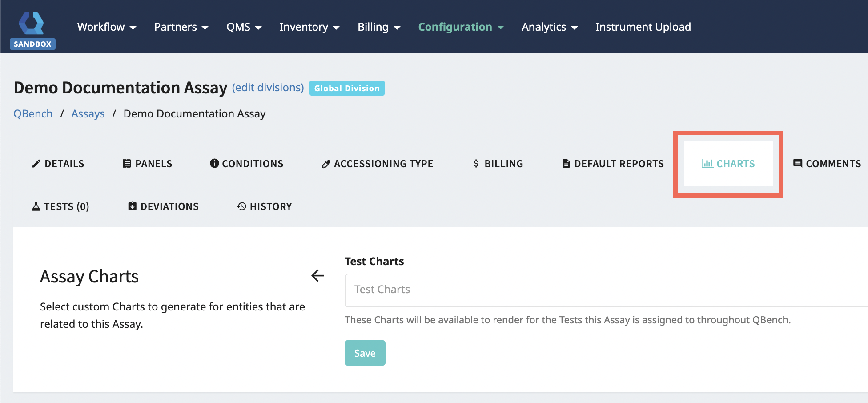The height and width of the screenshot is (403, 868).
Task: Switch to the Panels tab
Action: point(147,164)
